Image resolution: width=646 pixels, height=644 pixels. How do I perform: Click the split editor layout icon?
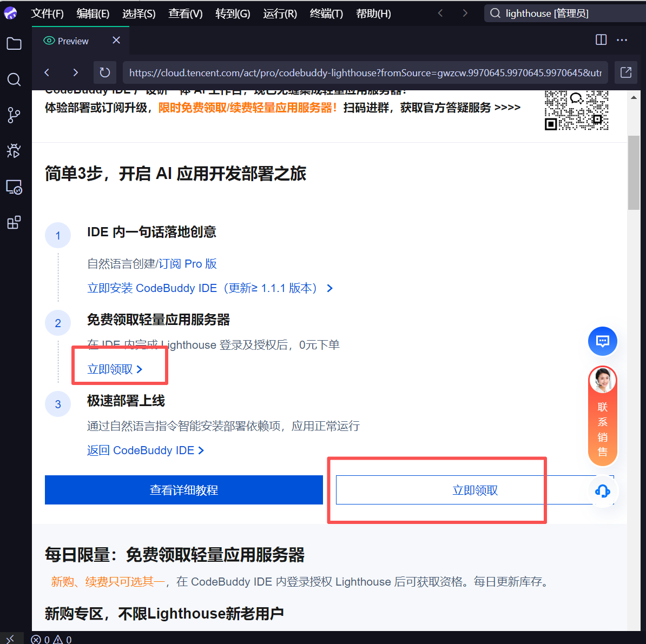click(601, 40)
